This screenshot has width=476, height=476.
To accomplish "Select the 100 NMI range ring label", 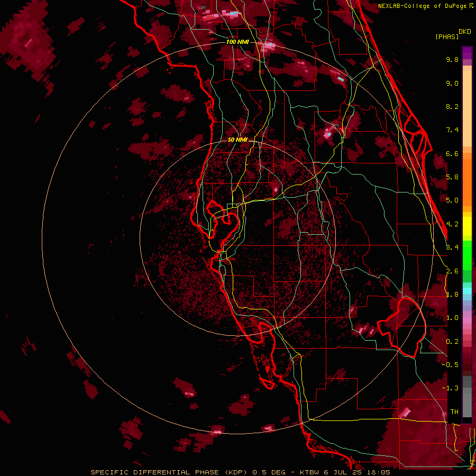I will tap(237, 42).
